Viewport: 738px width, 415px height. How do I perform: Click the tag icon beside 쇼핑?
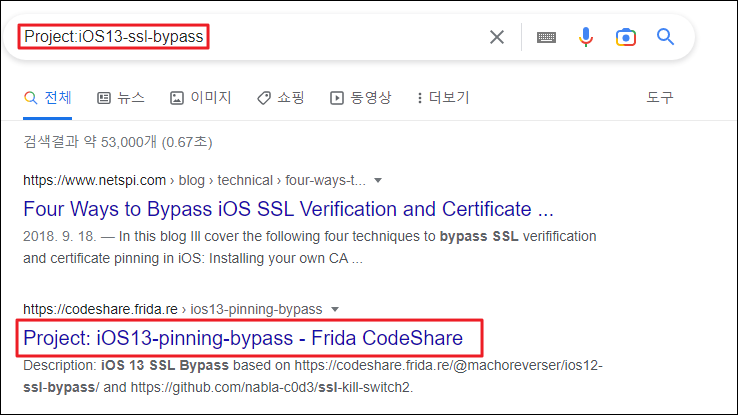pyautogui.click(x=264, y=98)
